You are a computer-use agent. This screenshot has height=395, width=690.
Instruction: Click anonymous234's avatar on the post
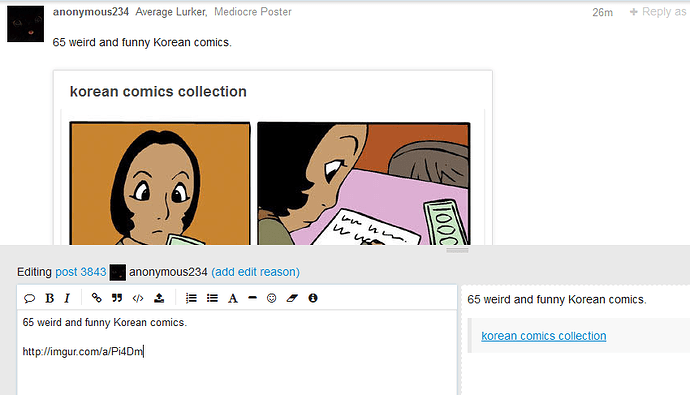click(26, 24)
